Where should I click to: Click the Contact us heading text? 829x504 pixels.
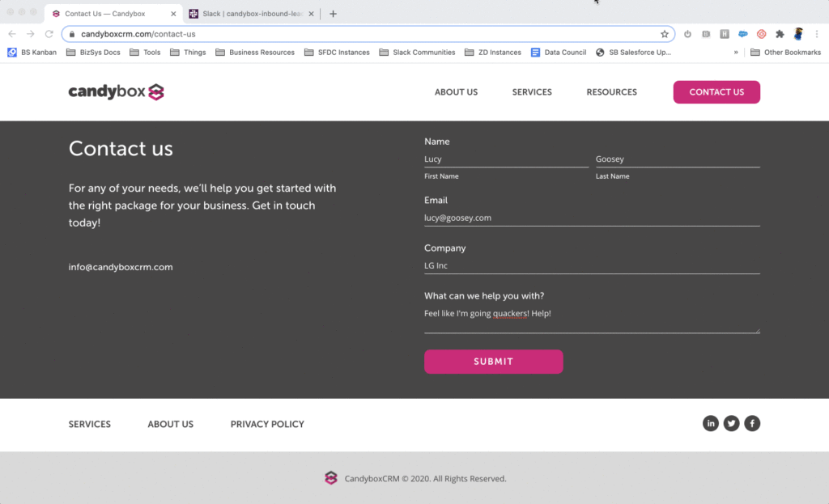(x=121, y=149)
